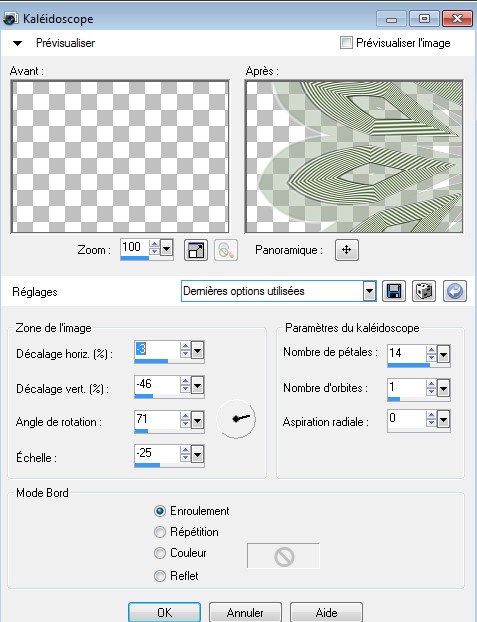Click the Annuler button
Screen dimensions: 477x622
coord(245,612)
